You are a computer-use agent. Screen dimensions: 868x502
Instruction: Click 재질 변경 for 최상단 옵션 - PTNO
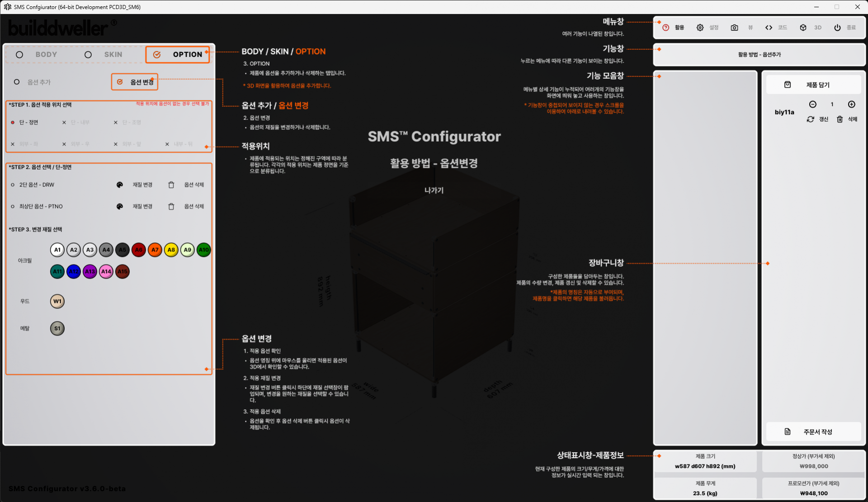(142, 207)
